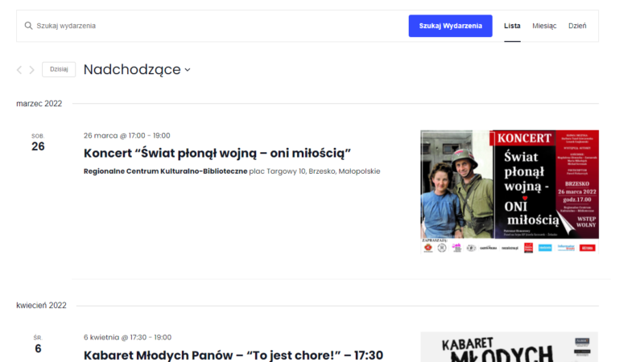The height and width of the screenshot is (362, 644).
Task: Click the '6 kwietnia @ 17:30 - 19:00' time
Action: click(128, 337)
